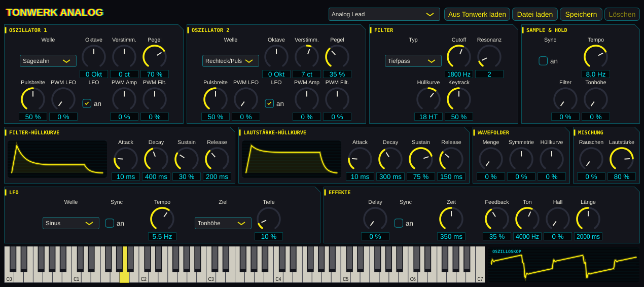Screen dimensions: 644x287
Task: Click the Lautstärke-Hüllkurve envelope graph
Action: [x=292, y=159]
